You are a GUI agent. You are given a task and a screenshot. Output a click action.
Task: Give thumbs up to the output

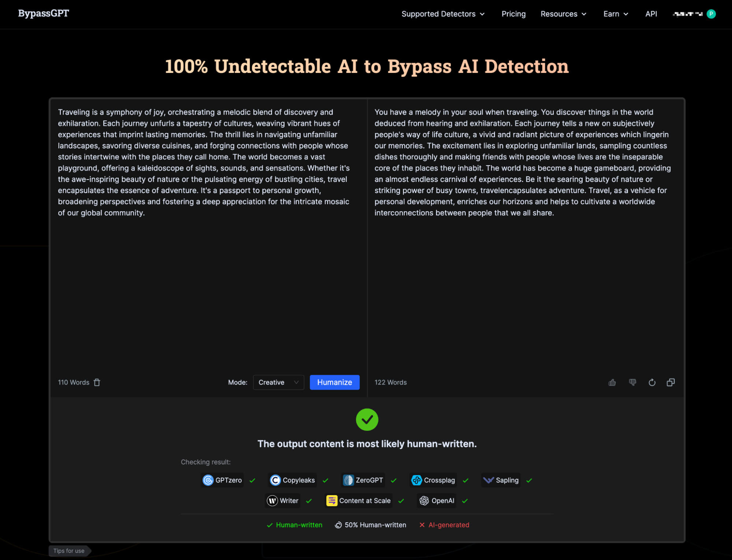click(612, 382)
